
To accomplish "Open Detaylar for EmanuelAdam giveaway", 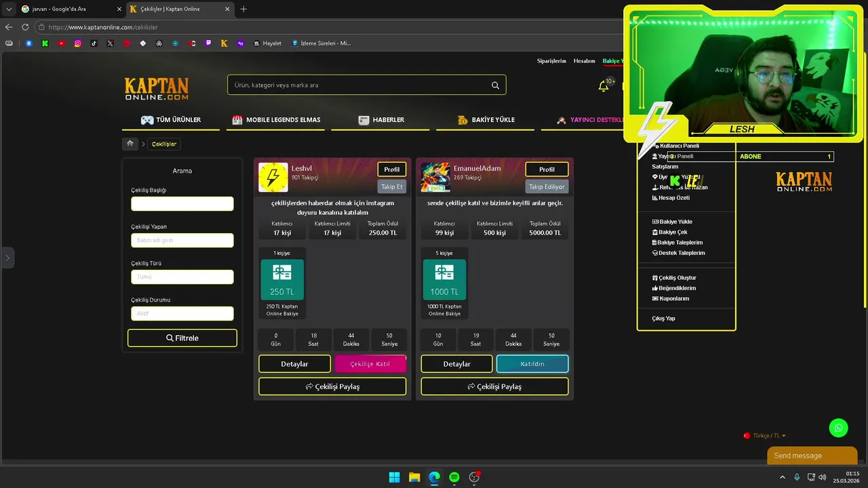I will coord(456,364).
